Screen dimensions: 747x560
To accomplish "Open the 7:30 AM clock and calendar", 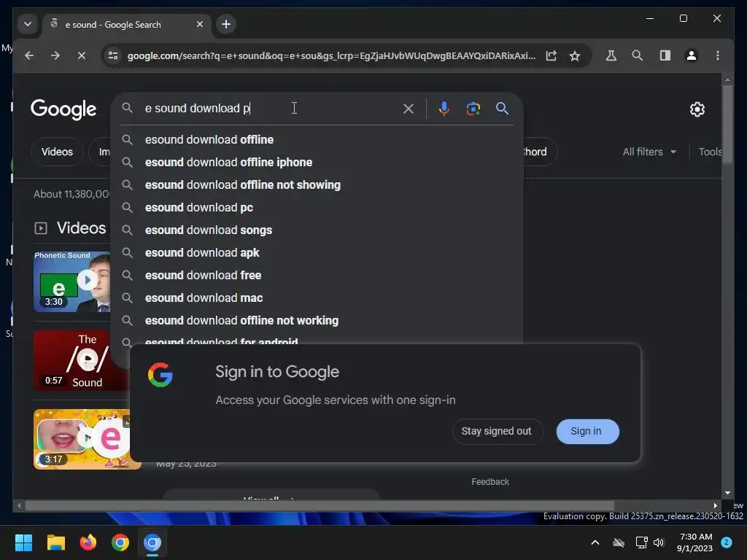I will click(695, 542).
